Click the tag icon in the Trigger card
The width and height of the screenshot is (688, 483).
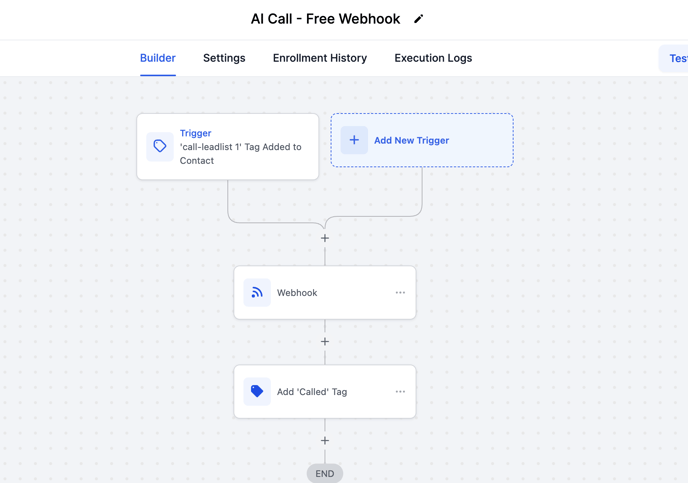(160, 147)
